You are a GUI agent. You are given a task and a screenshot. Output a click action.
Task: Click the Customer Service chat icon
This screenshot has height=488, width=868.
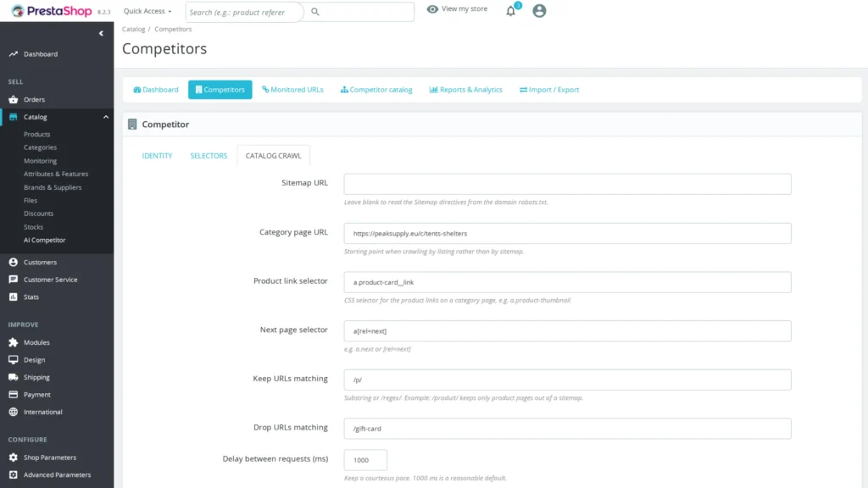(14, 280)
